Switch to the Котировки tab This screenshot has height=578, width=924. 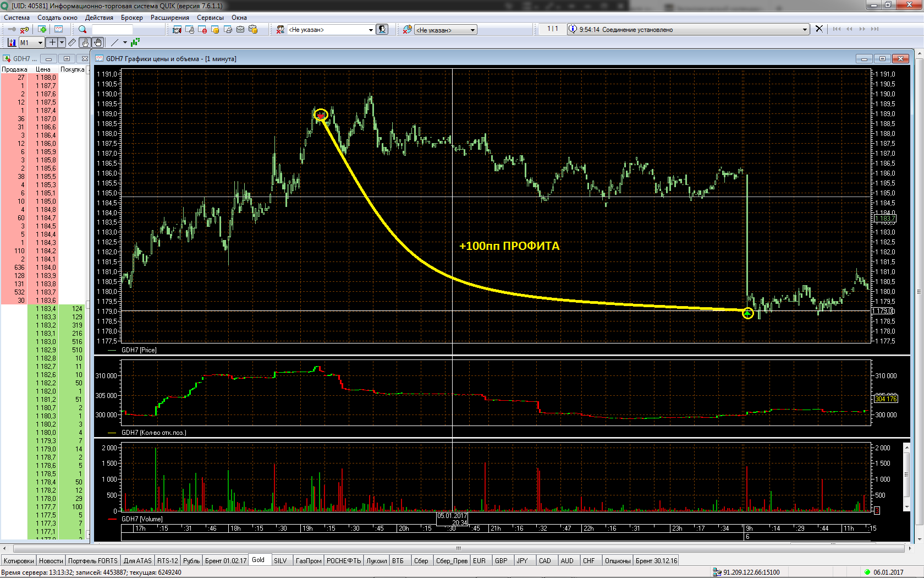click(x=19, y=560)
